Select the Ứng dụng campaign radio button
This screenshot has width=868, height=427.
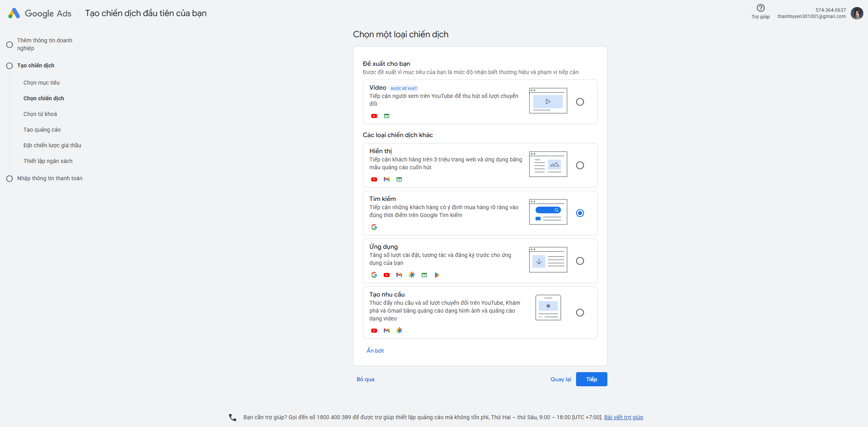tap(580, 261)
